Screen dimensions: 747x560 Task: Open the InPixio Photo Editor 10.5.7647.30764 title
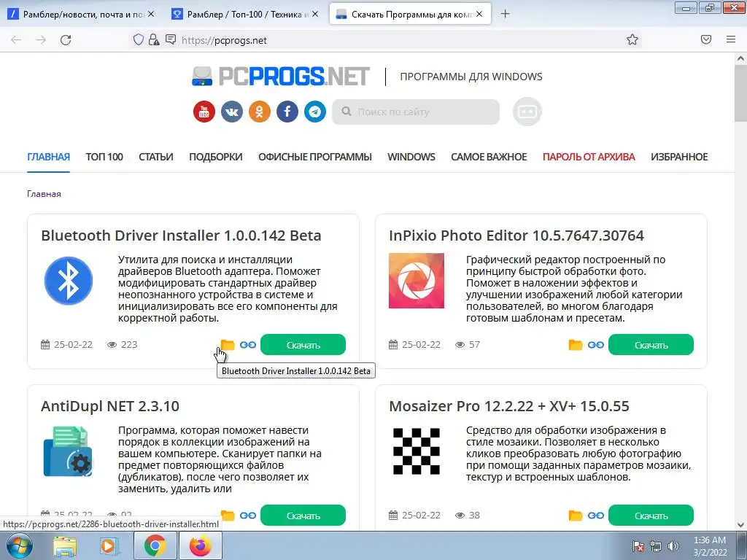[516, 236]
